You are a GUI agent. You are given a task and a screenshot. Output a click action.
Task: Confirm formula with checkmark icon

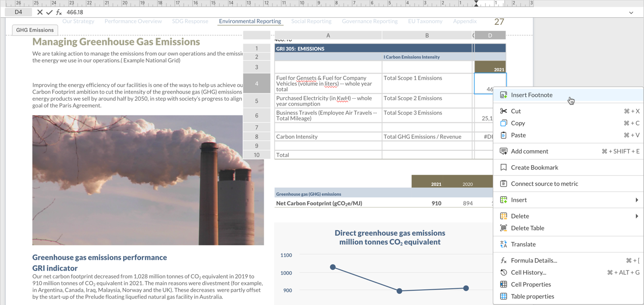point(49,12)
